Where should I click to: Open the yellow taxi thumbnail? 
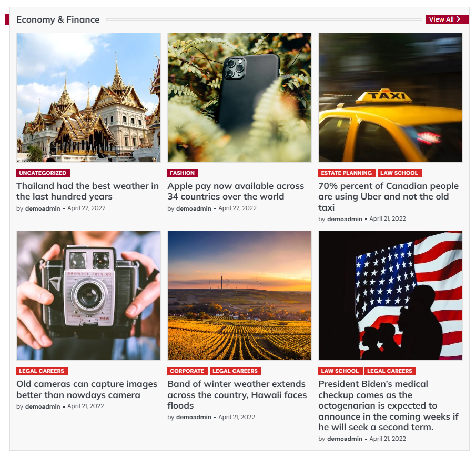tap(390, 97)
